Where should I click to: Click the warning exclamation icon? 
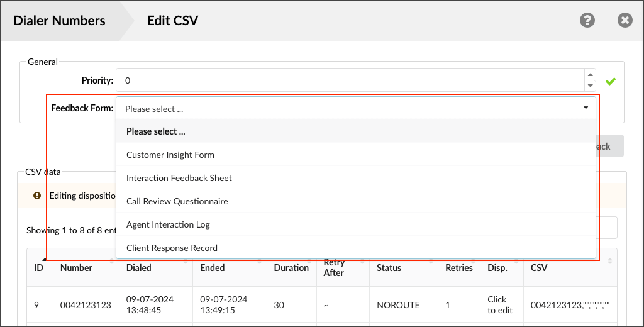click(37, 196)
